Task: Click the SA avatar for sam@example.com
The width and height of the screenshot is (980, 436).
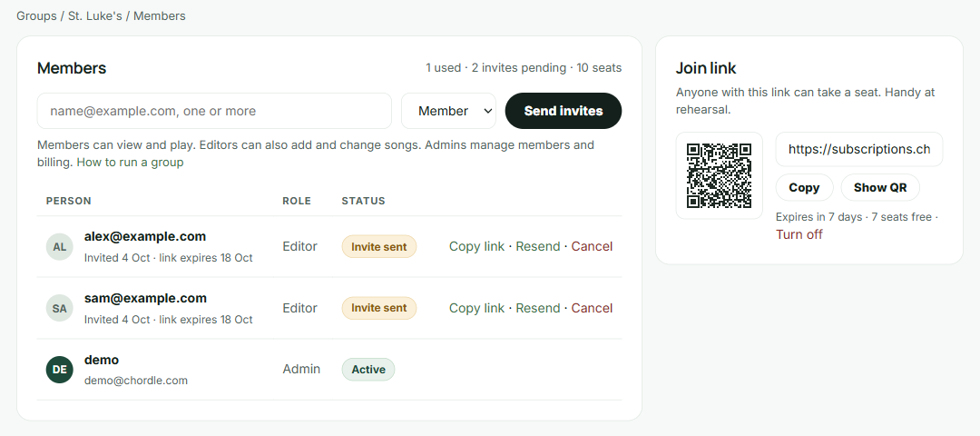Action: tap(59, 309)
